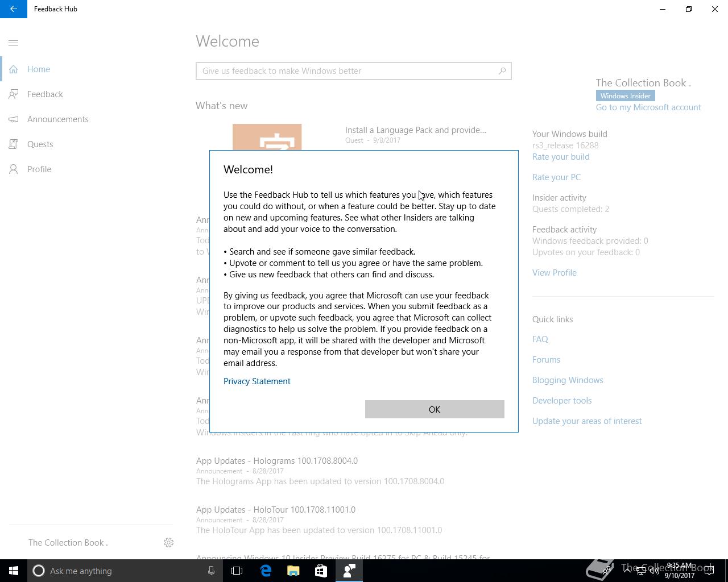This screenshot has height=582, width=728.
Task: Open the Store from the taskbar
Action: 321,571
